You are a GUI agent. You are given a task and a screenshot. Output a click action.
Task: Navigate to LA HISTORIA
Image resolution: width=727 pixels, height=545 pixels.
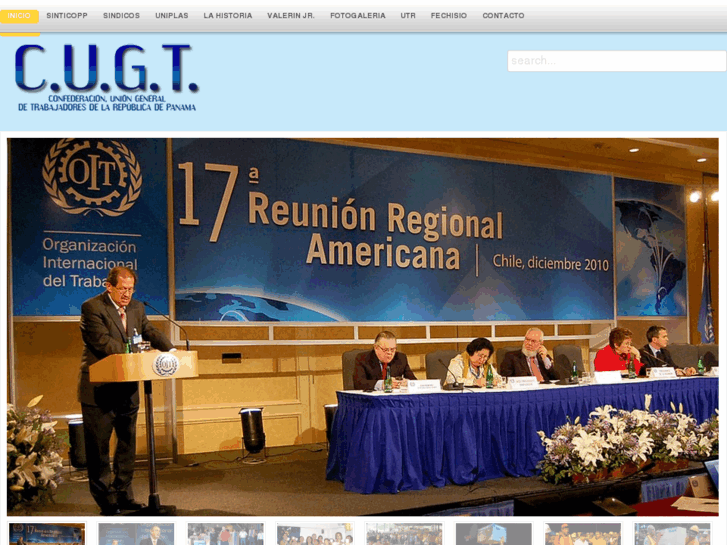coord(228,16)
